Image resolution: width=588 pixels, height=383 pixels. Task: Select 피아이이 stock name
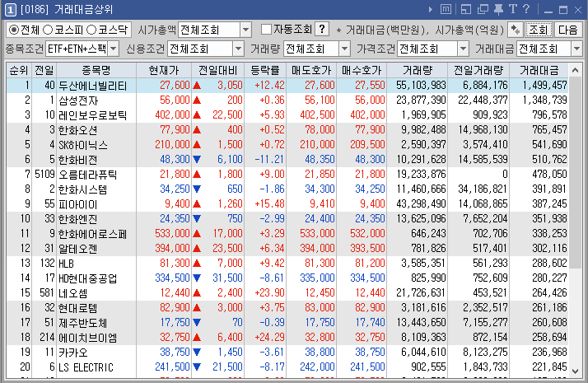click(77, 204)
